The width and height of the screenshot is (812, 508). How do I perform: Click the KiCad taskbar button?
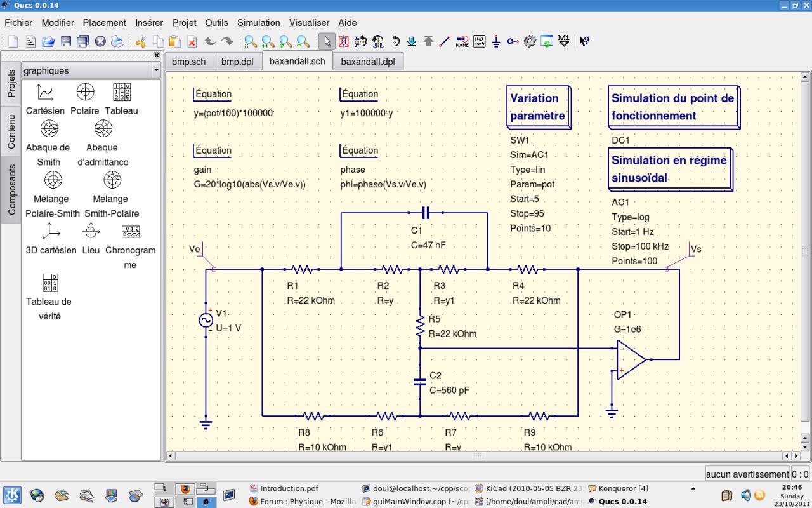tap(528, 488)
